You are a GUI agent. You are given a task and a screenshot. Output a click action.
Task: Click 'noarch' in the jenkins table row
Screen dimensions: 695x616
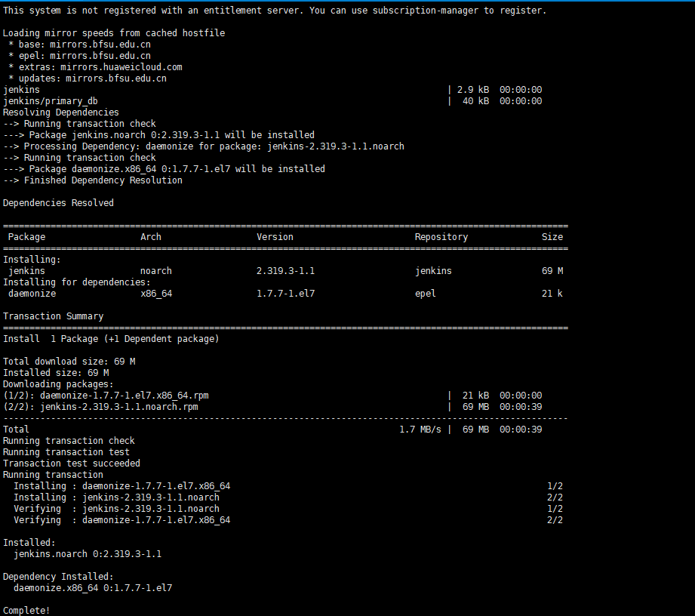[156, 271]
